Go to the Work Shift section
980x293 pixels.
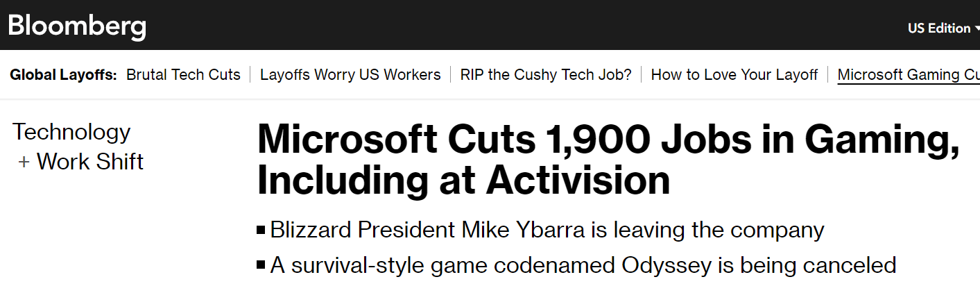[x=90, y=162]
